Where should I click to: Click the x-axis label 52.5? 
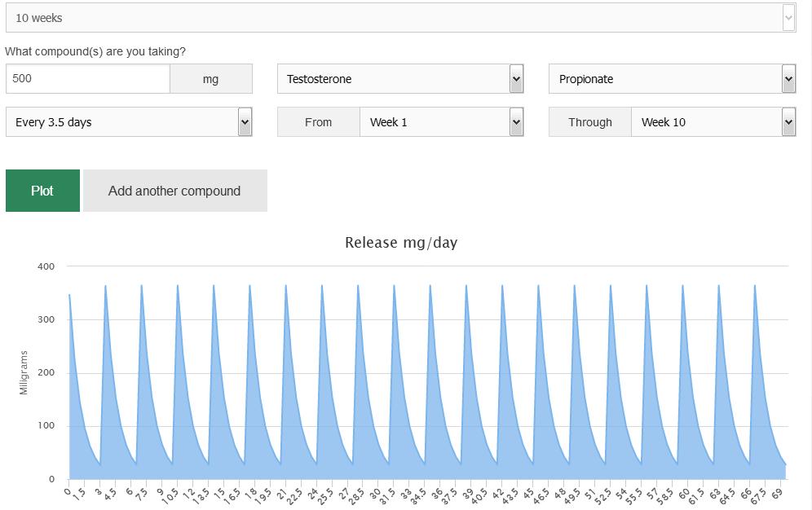click(x=602, y=495)
